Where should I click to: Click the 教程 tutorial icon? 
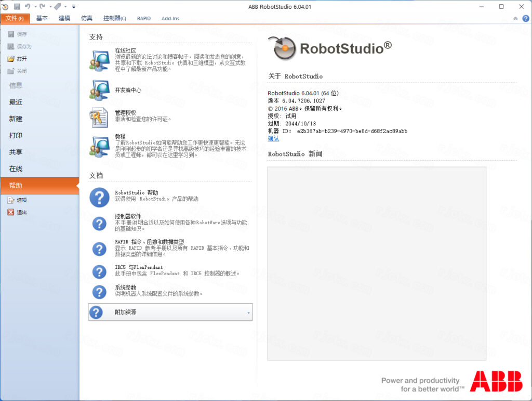(x=99, y=147)
